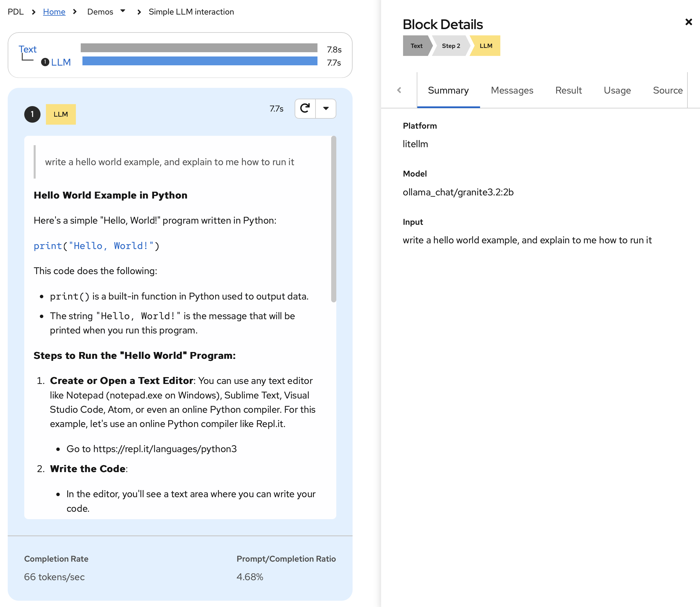Open the dropdown beside the re-run button
Viewport: 700px width, 607px height.
pyautogui.click(x=326, y=108)
